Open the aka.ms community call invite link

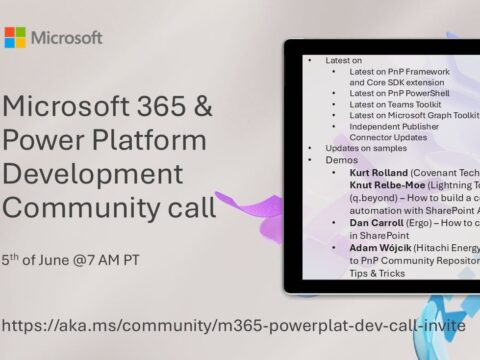pos(234,325)
